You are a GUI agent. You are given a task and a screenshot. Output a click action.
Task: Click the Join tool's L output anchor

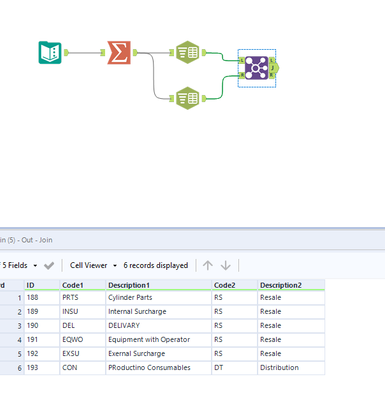272,60
